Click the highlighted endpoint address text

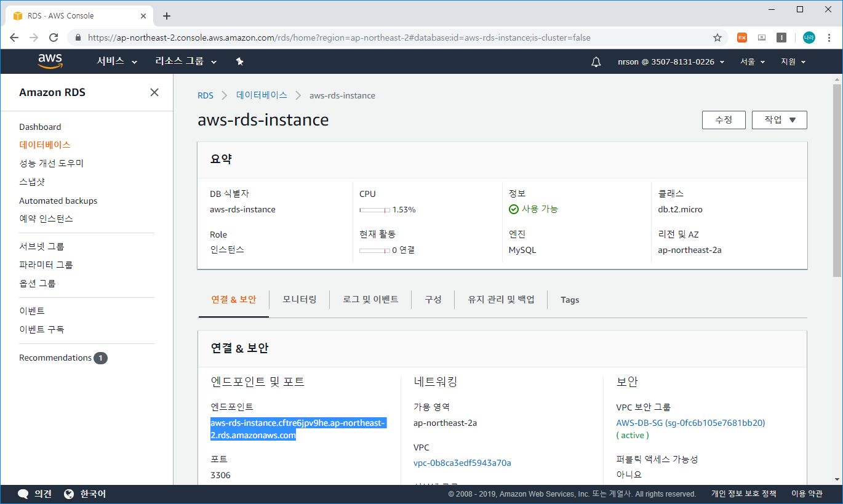click(x=298, y=429)
